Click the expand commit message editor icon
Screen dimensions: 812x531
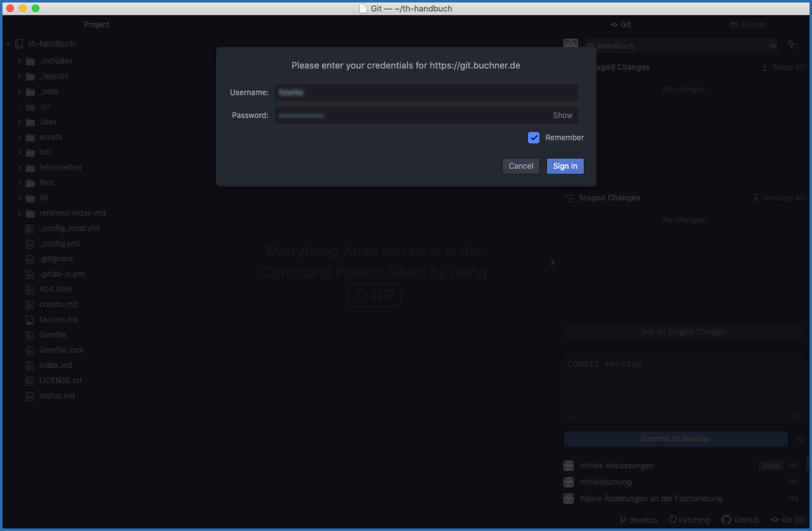(796, 416)
